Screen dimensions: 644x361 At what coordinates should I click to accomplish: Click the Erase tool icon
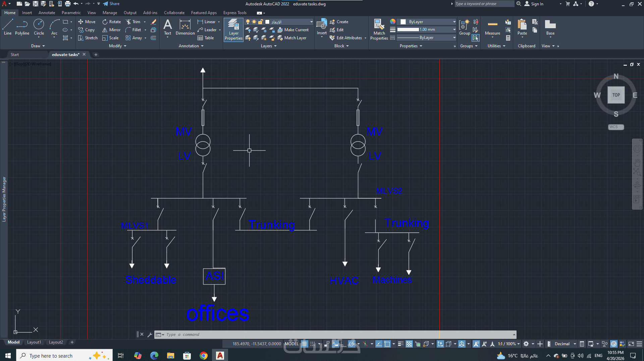154,22
